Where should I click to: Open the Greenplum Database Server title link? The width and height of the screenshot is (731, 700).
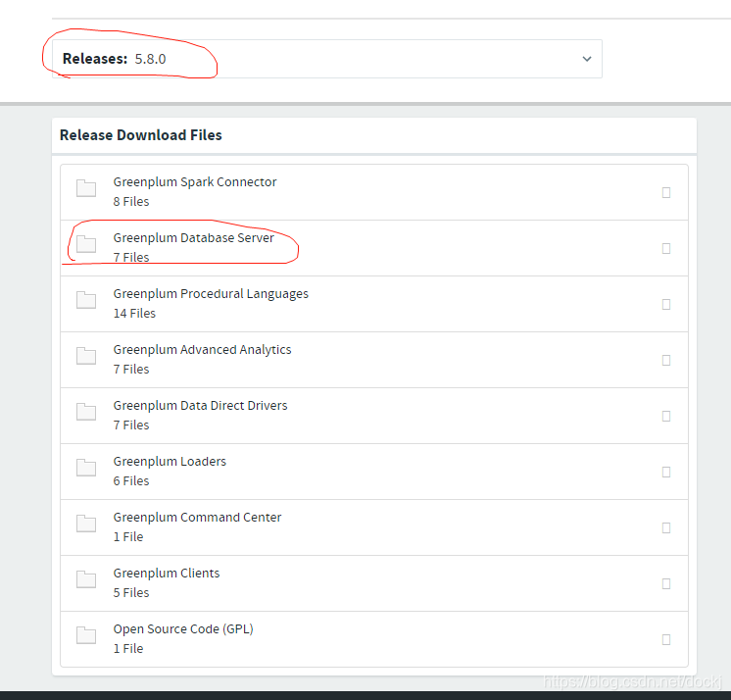193,238
